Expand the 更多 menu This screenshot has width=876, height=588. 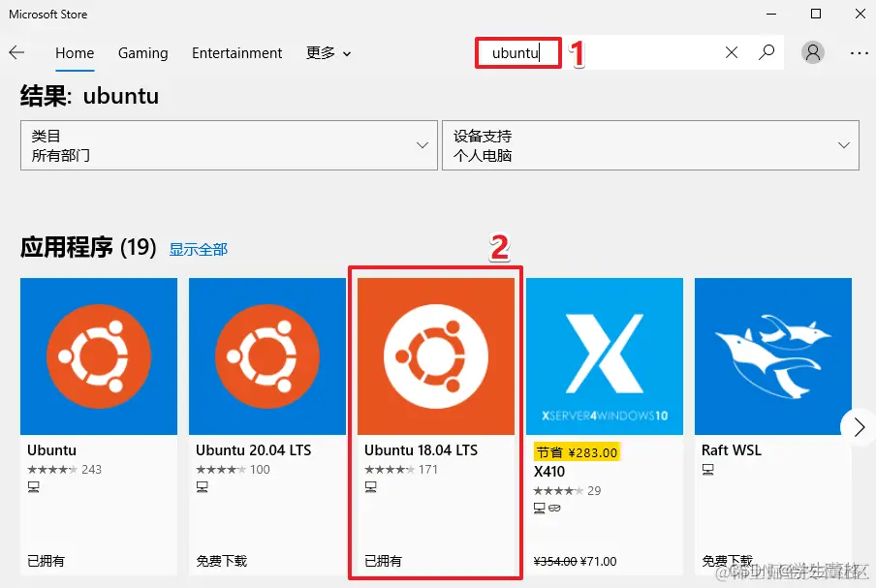[328, 53]
